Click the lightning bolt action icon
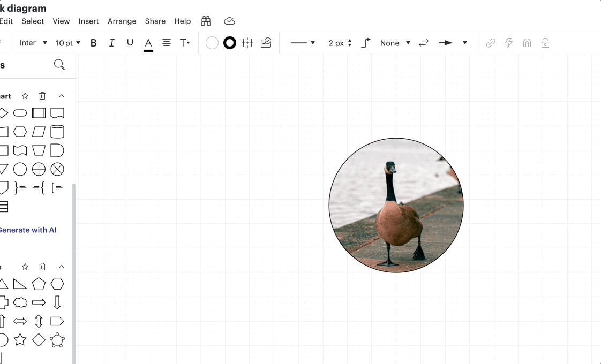 point(509,43)
